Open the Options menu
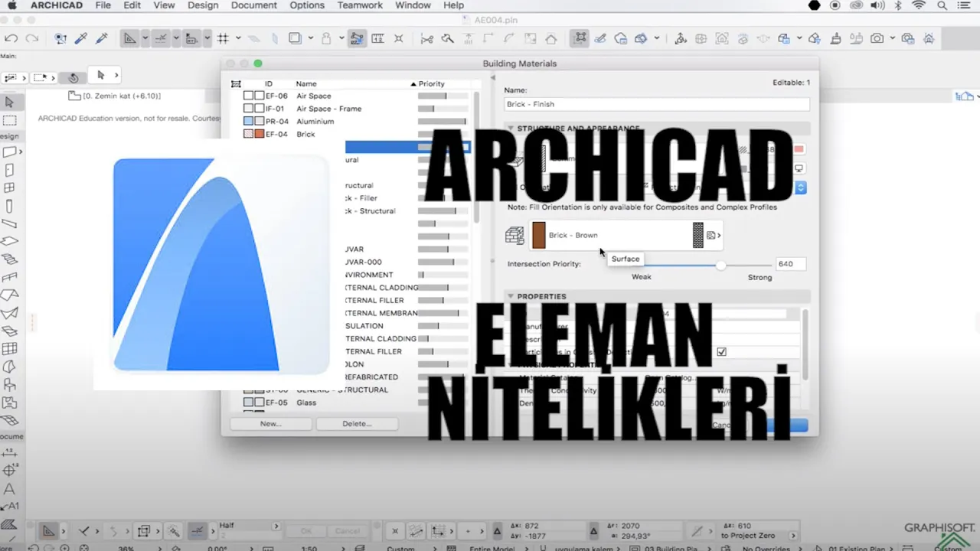 tap(307, 5)
